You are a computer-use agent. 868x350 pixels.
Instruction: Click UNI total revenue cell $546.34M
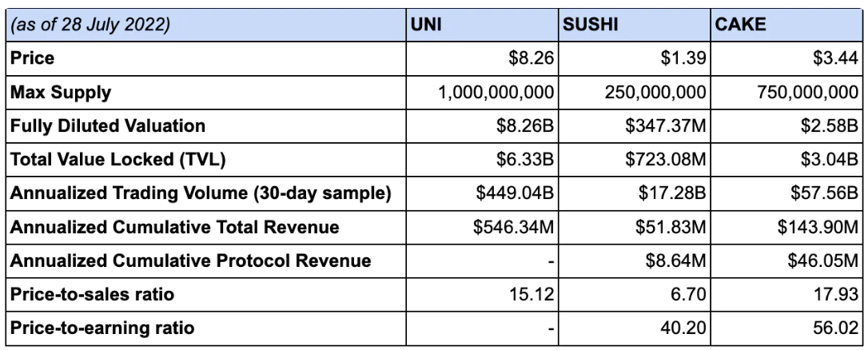pos(513,228)
